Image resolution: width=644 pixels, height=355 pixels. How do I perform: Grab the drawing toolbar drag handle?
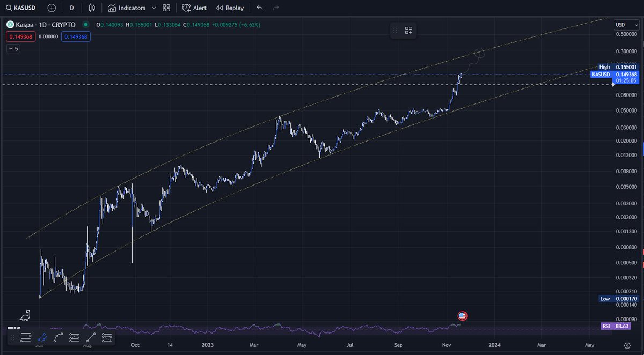coord(12,337)
